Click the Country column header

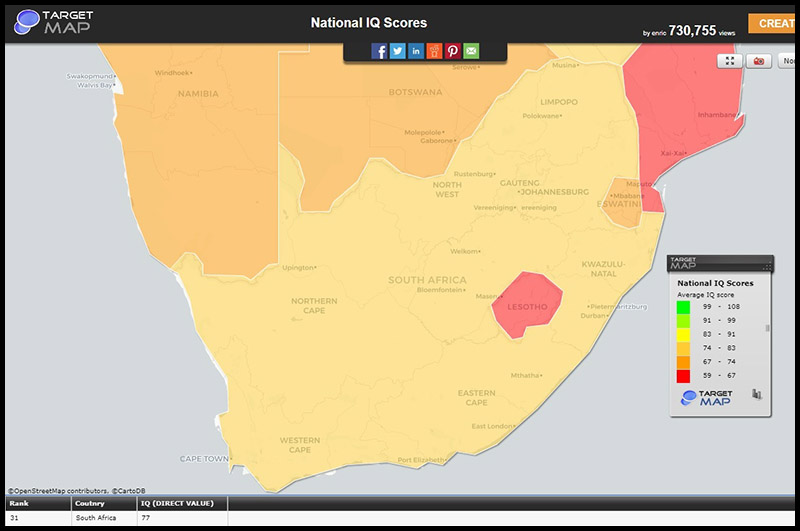[91, 503]
